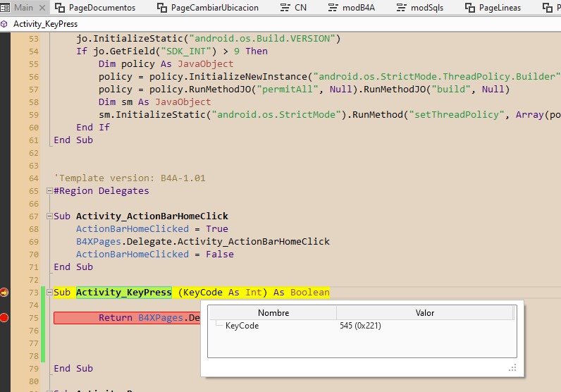The height and width of the screenshot is (392, 561).
Task: Click Return keyword on line 75
Action: coord(116,318)
